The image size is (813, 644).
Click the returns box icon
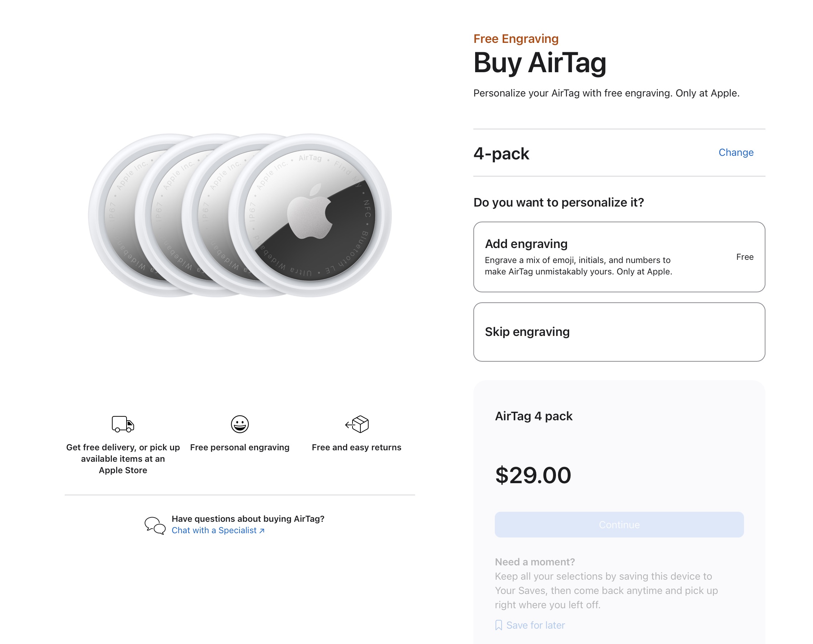tap(357, 424)
